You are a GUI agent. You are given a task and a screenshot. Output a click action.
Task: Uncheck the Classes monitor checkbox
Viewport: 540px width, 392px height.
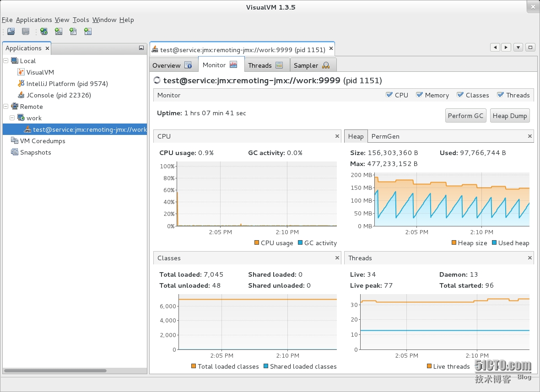tap(460, 95)
